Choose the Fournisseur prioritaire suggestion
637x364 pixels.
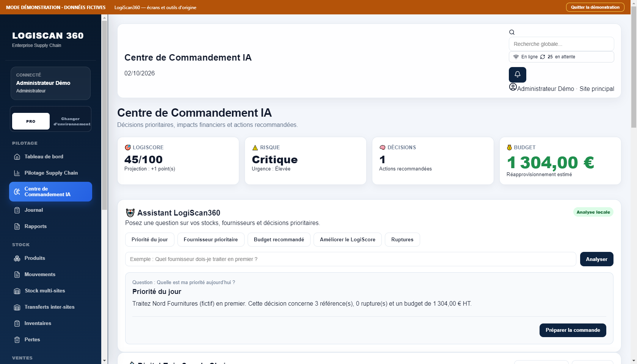(211, 240)
